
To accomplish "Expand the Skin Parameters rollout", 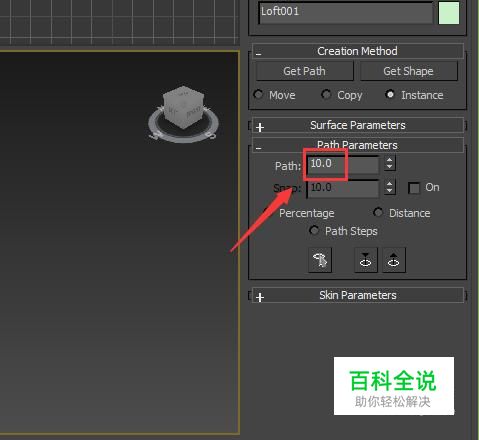I will coord(358,295).
